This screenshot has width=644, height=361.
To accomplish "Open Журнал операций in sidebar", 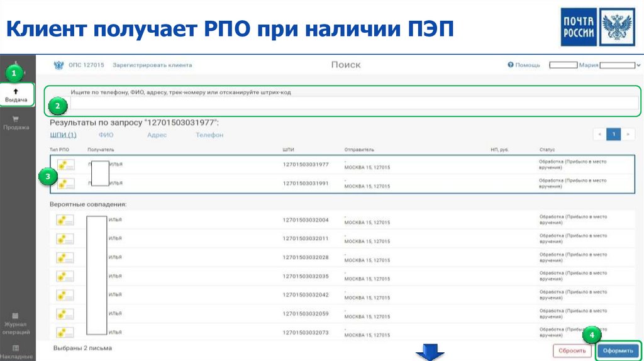I will [16, 324].
